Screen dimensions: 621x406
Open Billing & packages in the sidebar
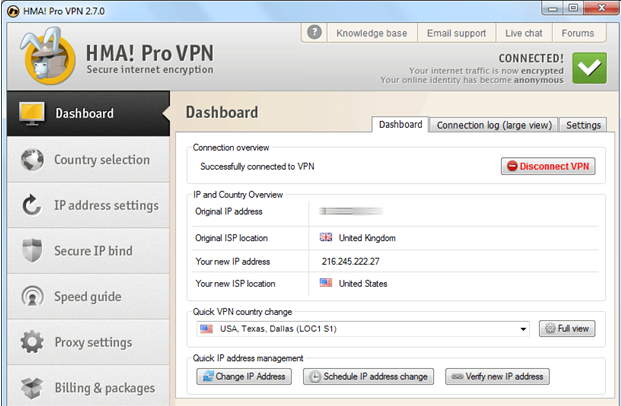[x=88, y=386]
